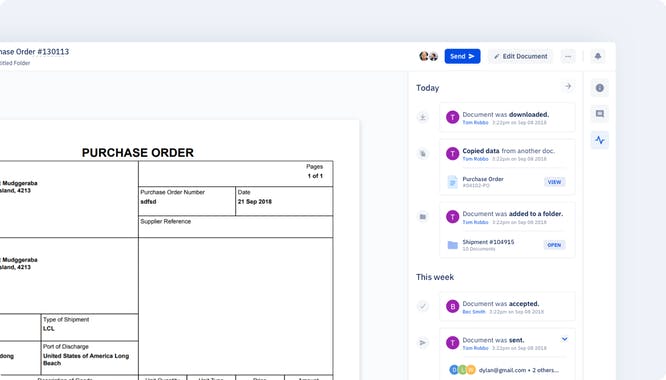Click 'United States of America Long Beach' cell

(90, 359)
